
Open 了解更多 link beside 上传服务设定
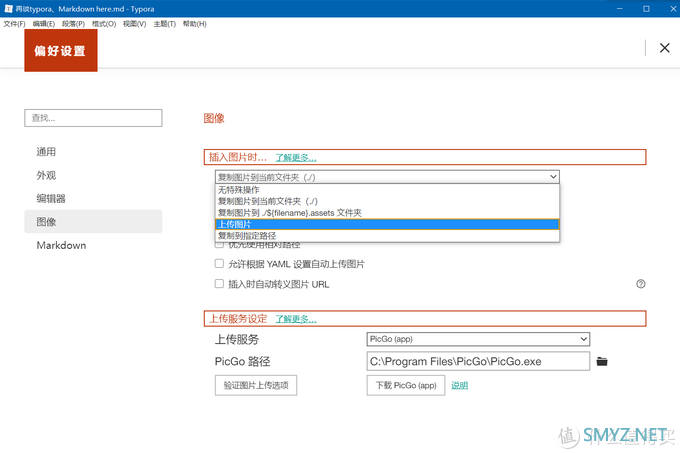[x=296, y=319]
